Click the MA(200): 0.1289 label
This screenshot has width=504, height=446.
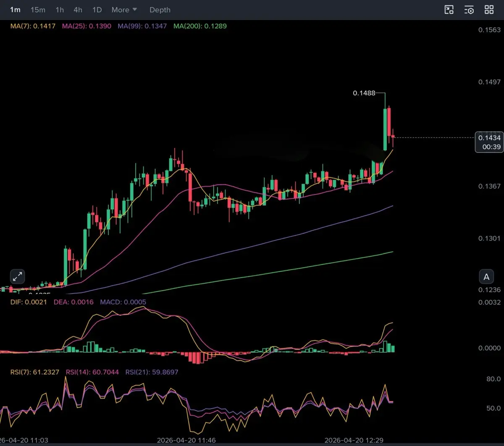(200, 26)
